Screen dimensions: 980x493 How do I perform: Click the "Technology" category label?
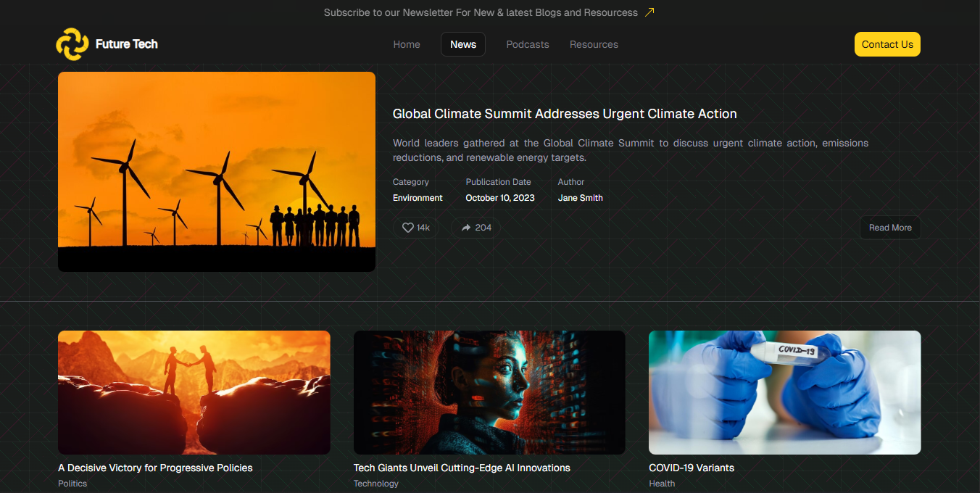376,484
